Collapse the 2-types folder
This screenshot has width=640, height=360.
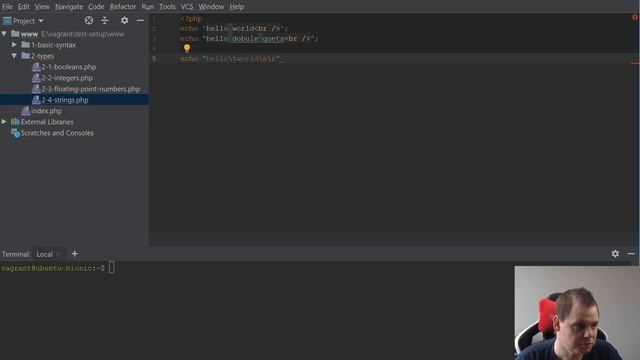click(14, 56)
